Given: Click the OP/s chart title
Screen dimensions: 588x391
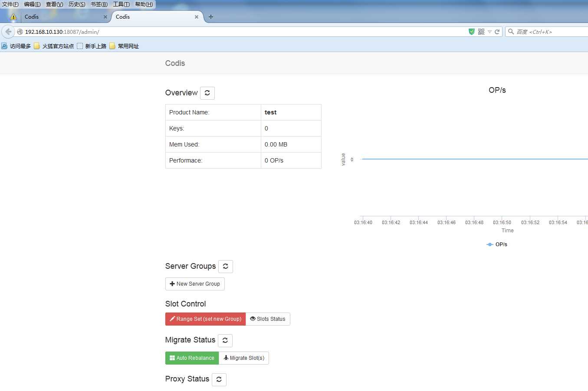Looking at the screenshot, I should coord(497,90).
